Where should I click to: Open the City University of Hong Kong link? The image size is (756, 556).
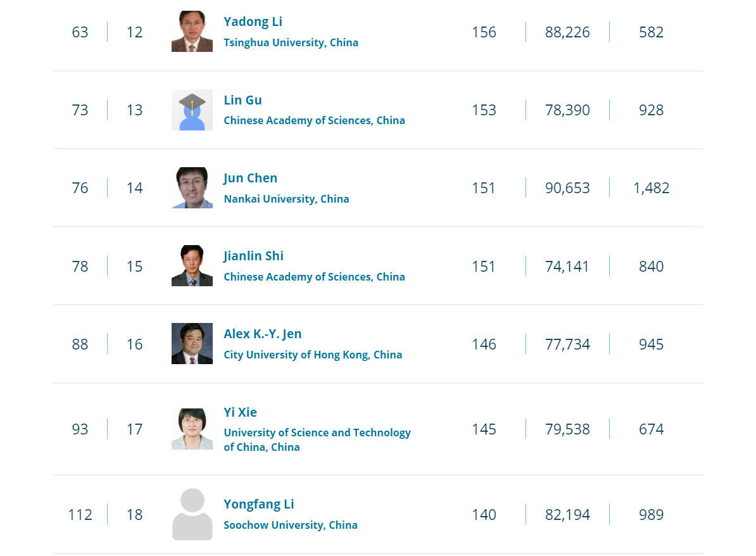[312, 355]
